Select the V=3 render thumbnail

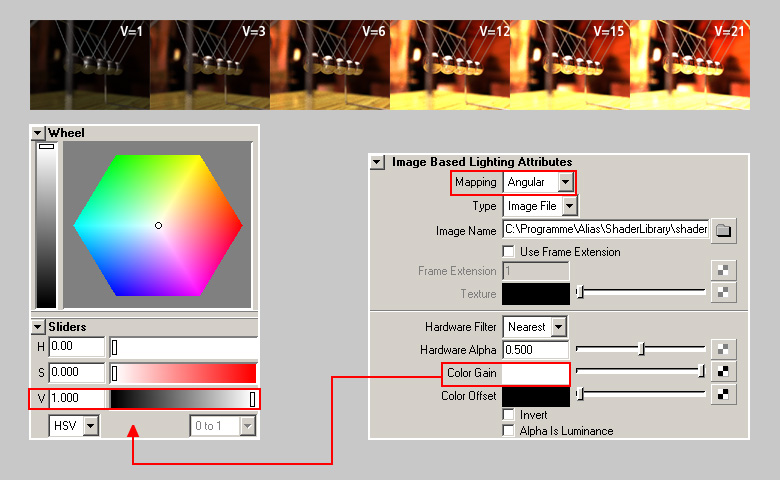(210, 65)
